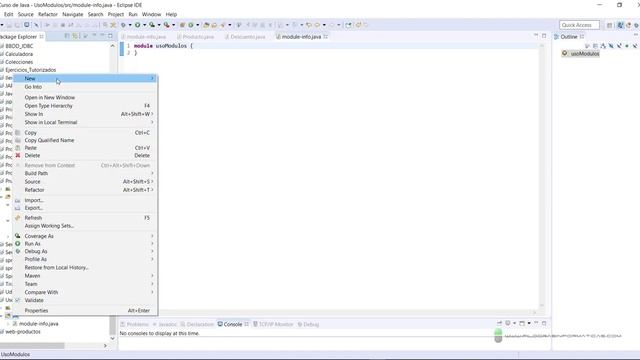Select Calculadora project in Package Explorer
This screenshot has height=360, width=640.
(19, 54)
